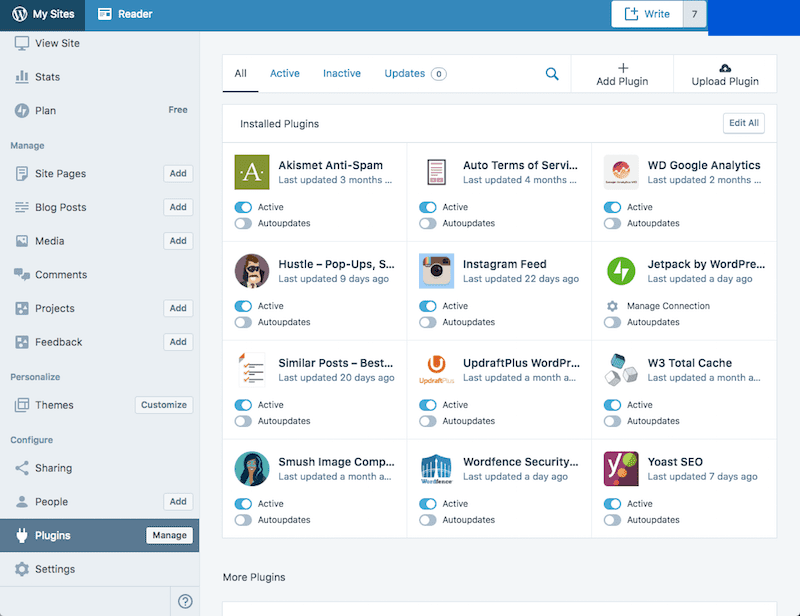
Task: Click the Themes icon
Action: [22, 405]
